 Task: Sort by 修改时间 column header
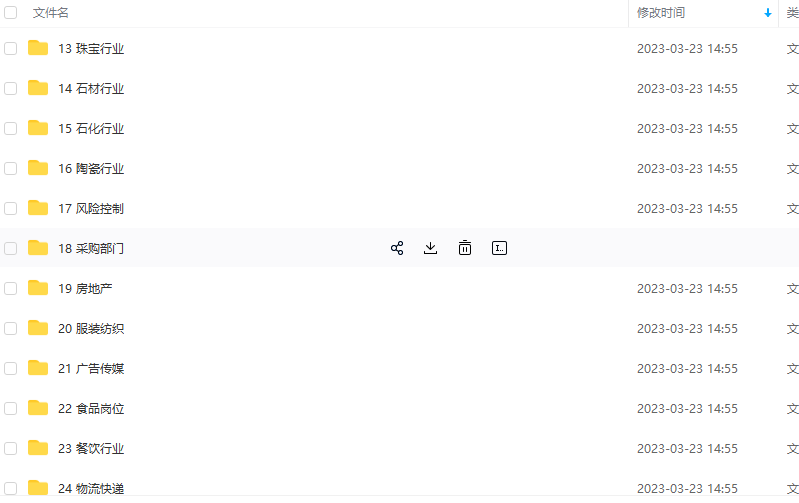click(x=661, y=13)
